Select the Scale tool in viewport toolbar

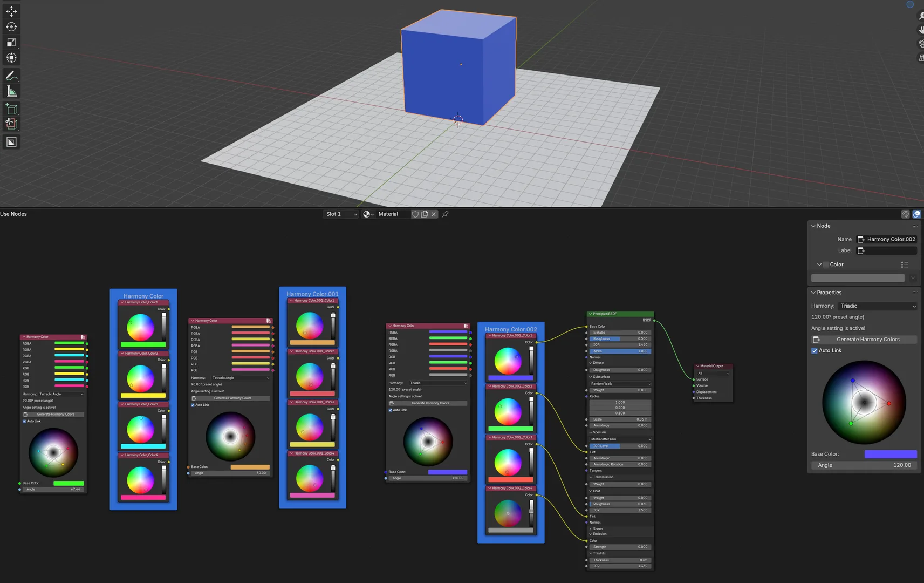click(11, 42)
